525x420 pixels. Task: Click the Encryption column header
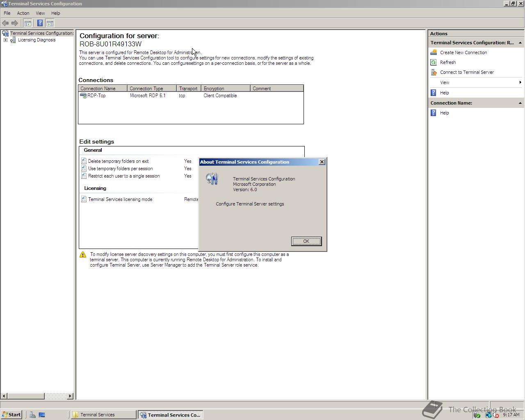[226, 89]
